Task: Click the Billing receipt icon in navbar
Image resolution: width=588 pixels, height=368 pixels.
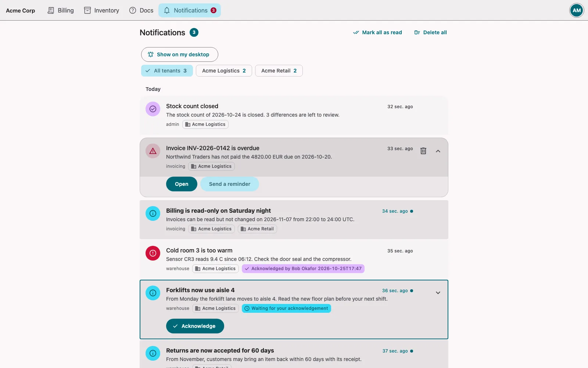Action: pyautogui.click(x=51, y=10)
